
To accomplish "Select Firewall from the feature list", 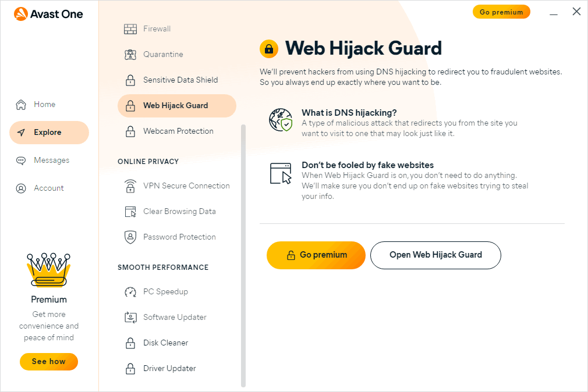I will [177, 29].
